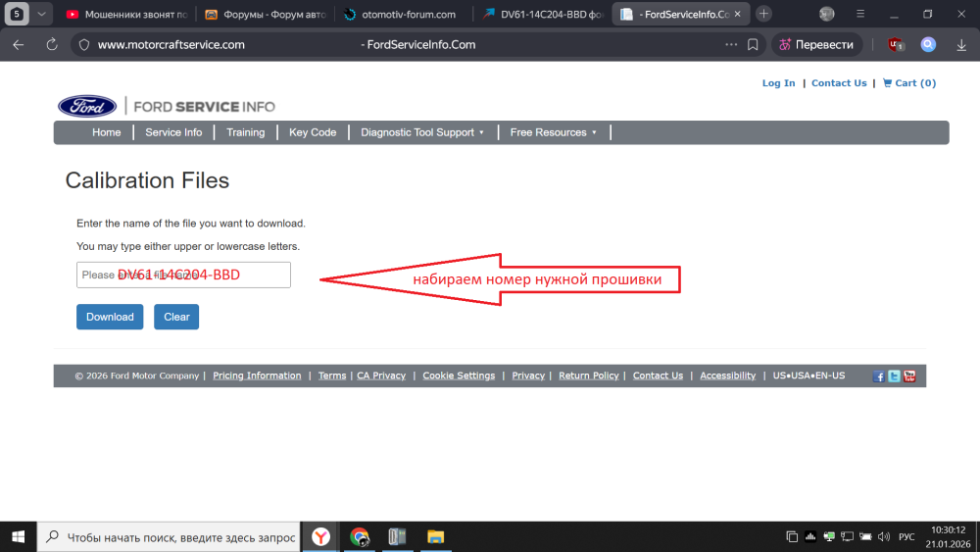Image resolution: width=980 pixels, height=552 pixels.
Task: Open the Windows Start button
Action: coord(18,537)
